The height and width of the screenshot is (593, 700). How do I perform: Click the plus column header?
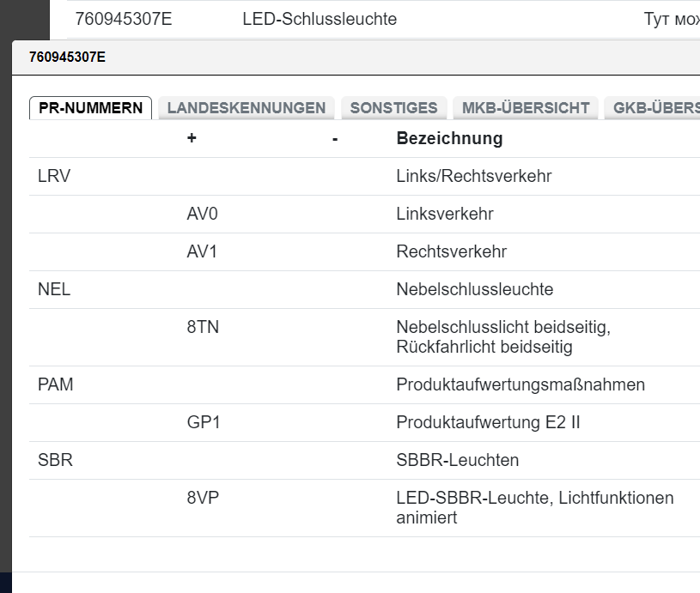point(192,139)
